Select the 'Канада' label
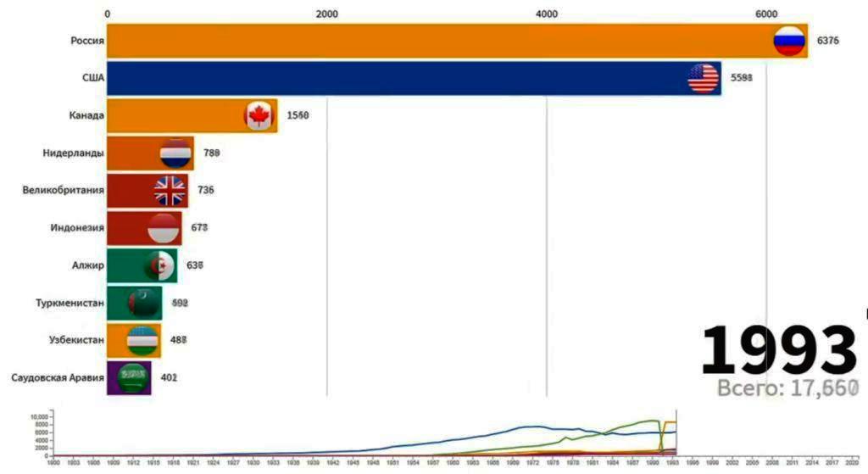Image resolution: width=868 pixels, height=474 pixels. (86, 115)
